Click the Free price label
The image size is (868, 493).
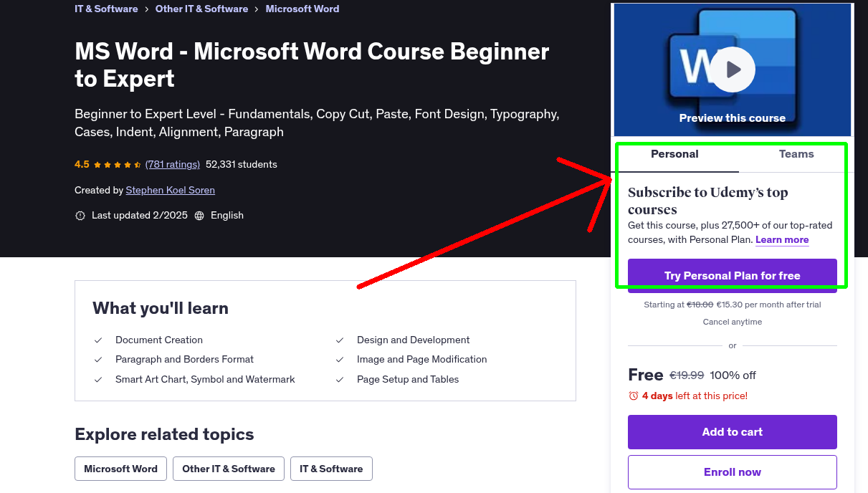pyautogui.click(x=646, y=375)
